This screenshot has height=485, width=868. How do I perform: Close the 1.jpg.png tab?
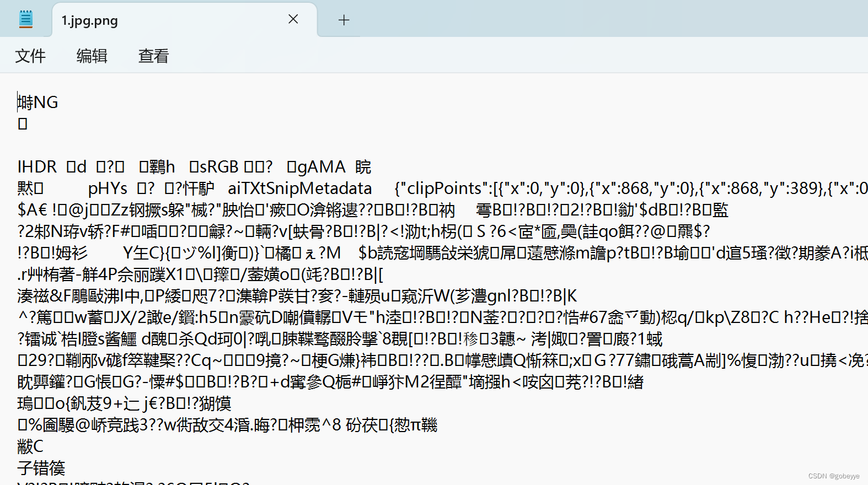[x=293, y=19]
